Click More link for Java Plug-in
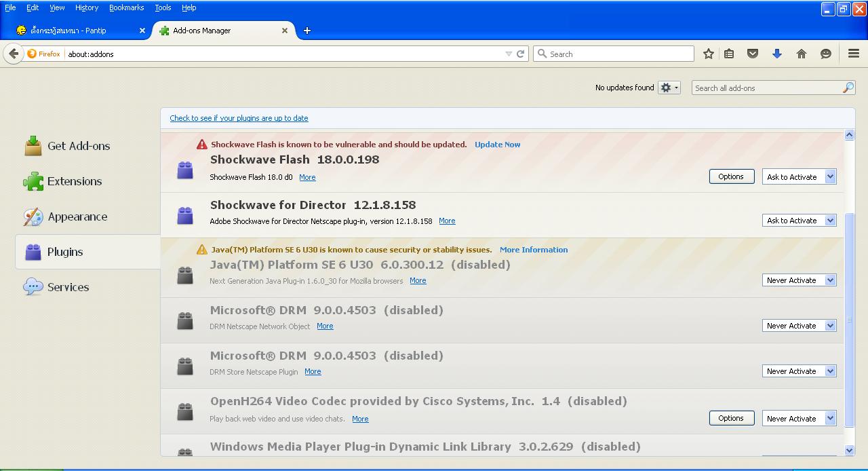The image size is (868, 471). click(x=418, y=280)
